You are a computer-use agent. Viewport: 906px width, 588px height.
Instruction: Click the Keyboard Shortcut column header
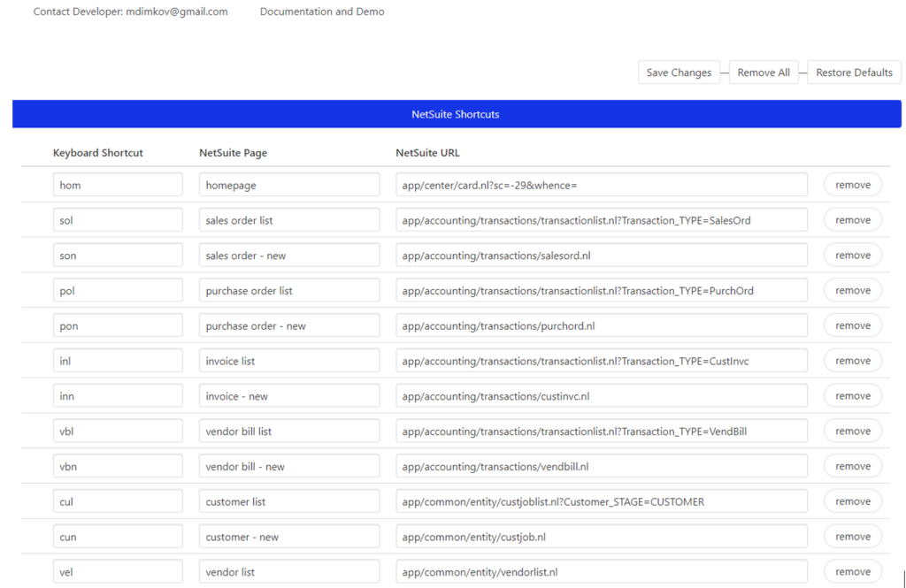pos(97,153)
